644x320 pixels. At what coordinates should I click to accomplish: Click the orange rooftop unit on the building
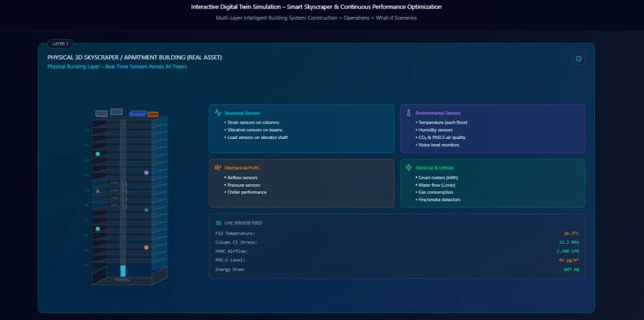click(153, 114)
